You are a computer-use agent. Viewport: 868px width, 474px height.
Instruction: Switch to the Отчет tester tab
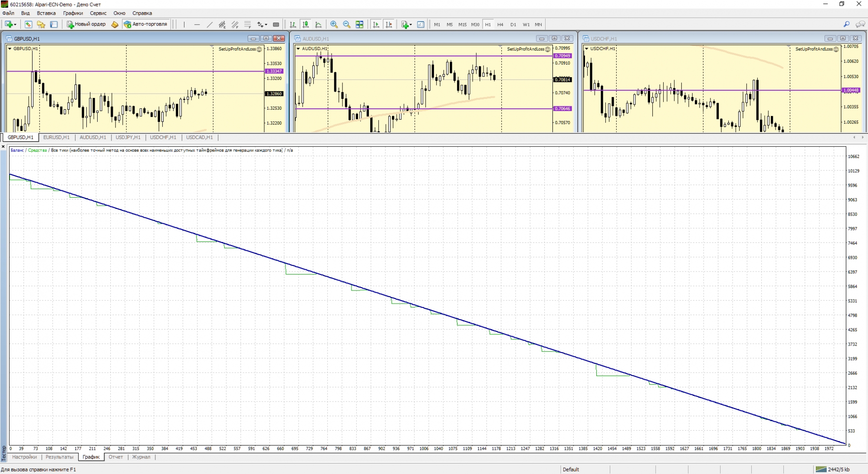pos(115,457)
